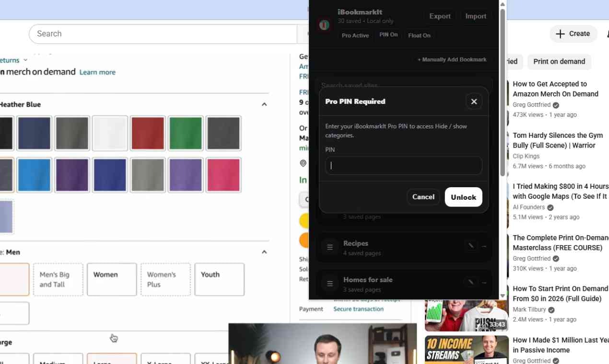Open the pencil edit icon on Homes for sale
The width and height of the screenshot is (609, 364).
(x=470, y=282)
